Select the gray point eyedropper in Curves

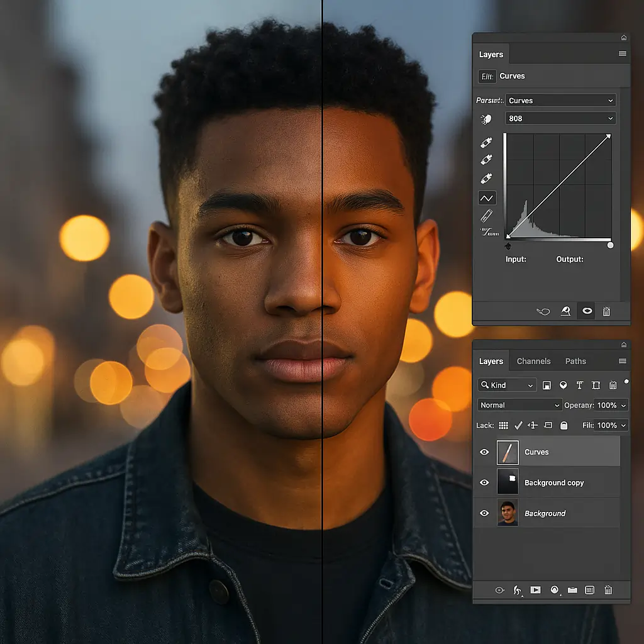486,160
